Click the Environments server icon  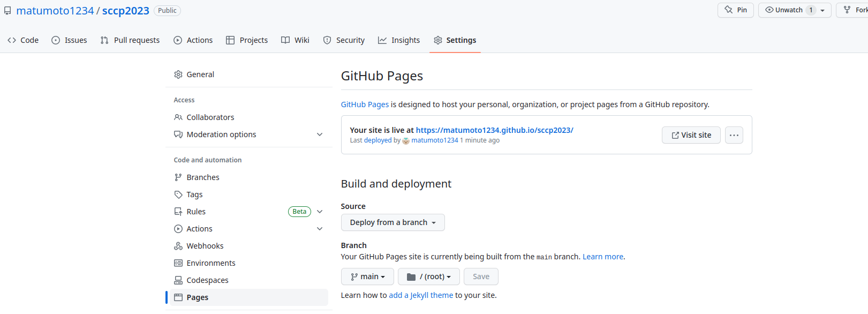coord(178,263)
